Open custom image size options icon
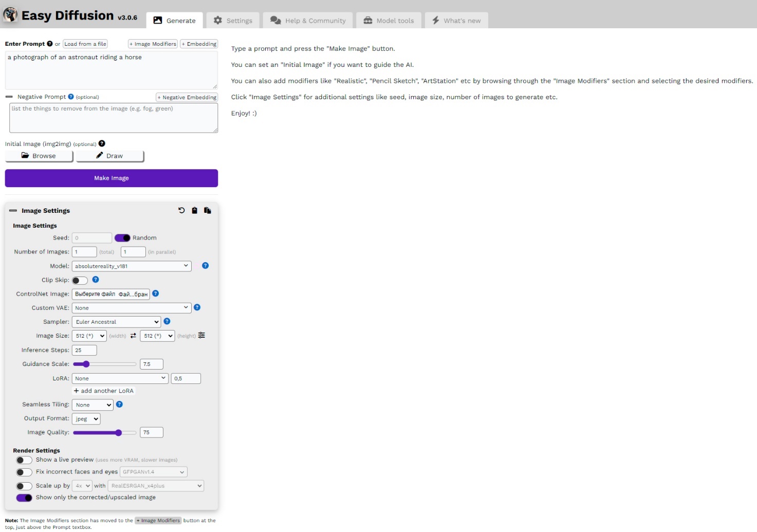757x532 pixels. click(x=201, y=335)
